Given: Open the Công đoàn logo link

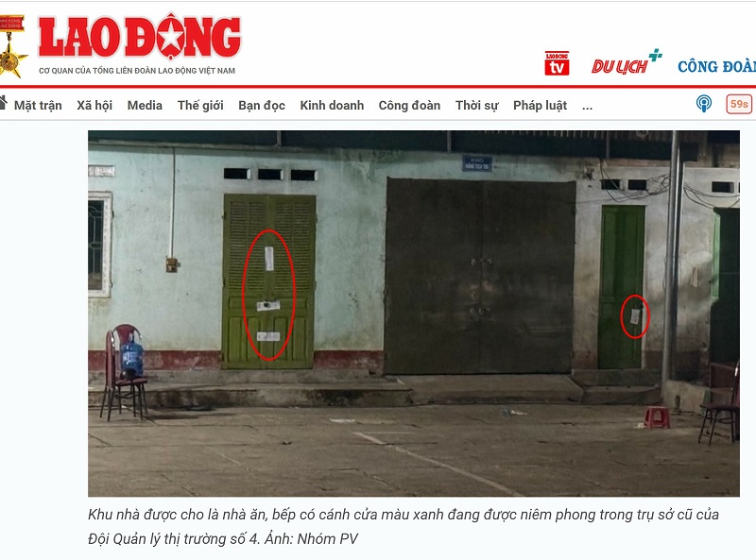Looking at the screenshot, I should click(x=716, y=66).
